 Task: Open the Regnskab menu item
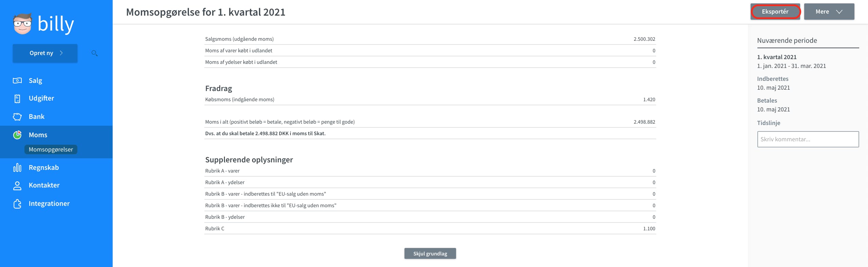click(x=44, y=167)
